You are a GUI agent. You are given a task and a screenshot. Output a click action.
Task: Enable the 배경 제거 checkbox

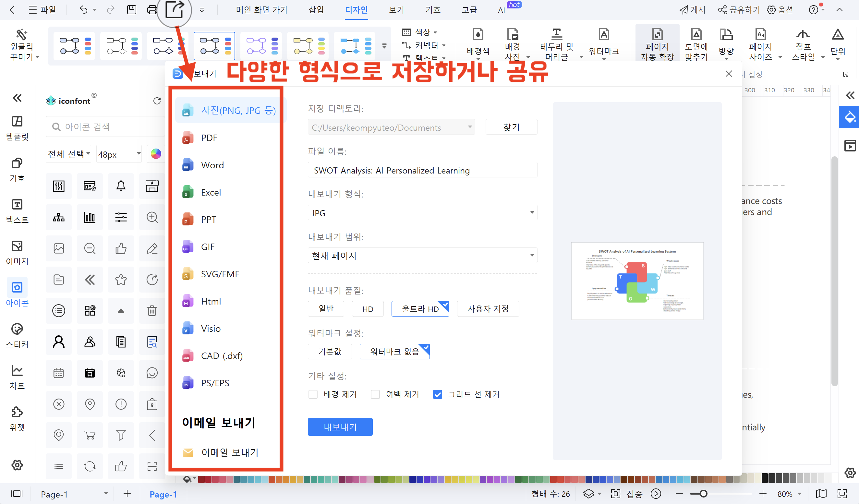coord(313,394)
